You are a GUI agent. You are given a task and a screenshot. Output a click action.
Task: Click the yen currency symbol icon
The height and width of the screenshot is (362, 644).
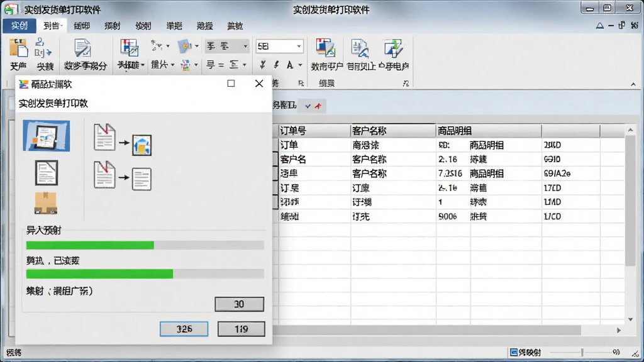[263, 65]
